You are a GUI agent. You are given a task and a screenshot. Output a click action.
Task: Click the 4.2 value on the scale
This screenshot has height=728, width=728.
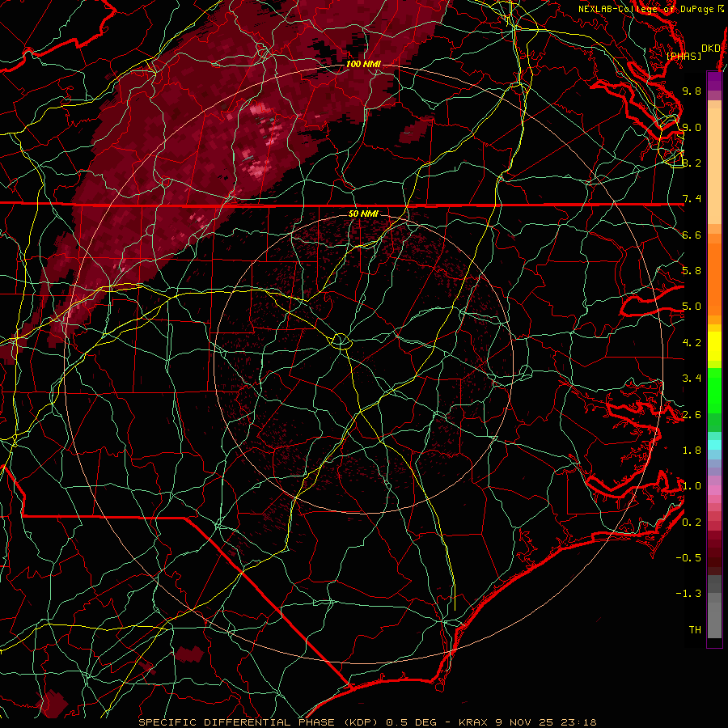(692, 343)
